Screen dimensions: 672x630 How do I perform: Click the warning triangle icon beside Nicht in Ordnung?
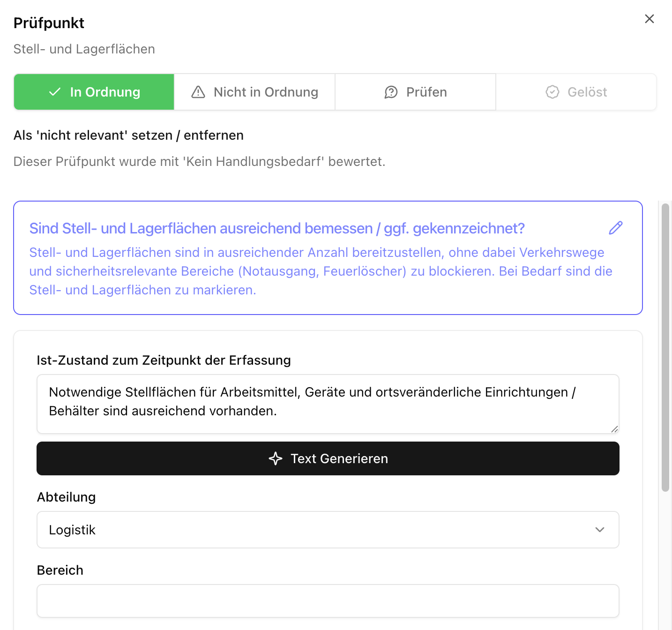point(197,92)
